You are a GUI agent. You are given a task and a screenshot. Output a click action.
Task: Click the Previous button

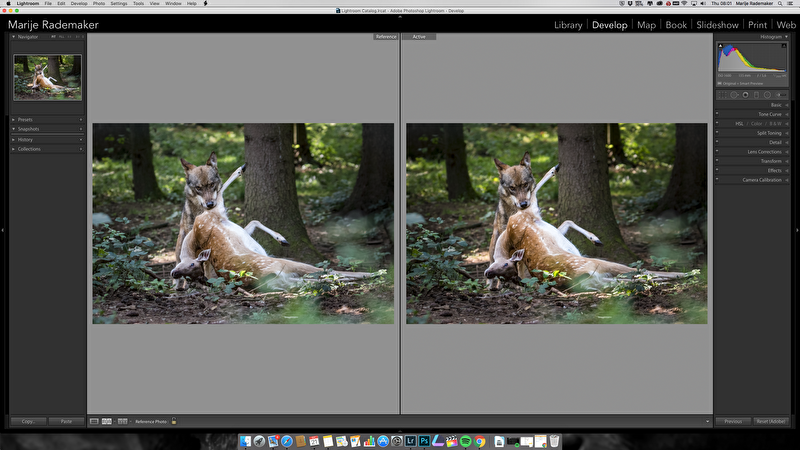[x=733, y=421]
